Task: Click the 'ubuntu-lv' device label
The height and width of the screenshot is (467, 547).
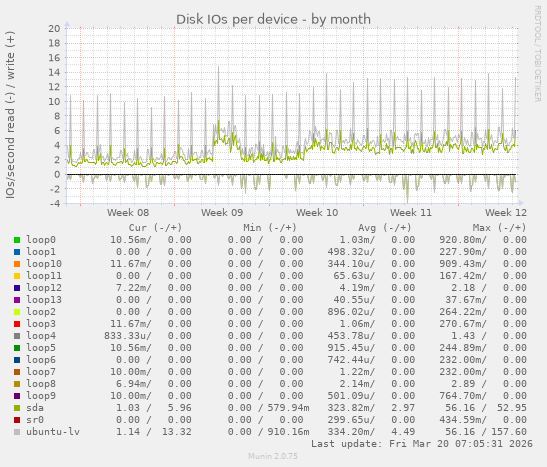Action: click(x=53, y=432)
